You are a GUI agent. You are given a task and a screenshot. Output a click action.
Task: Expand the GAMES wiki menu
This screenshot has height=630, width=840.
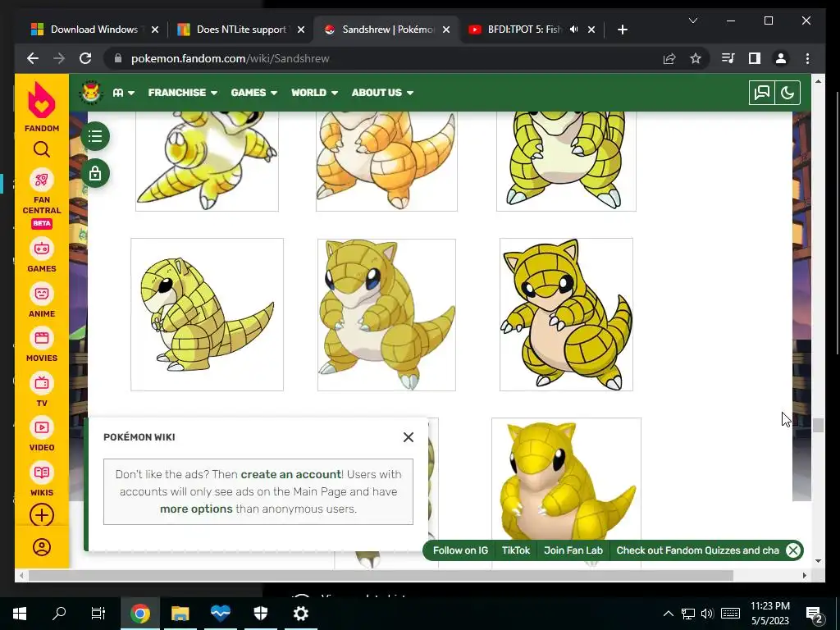[x=254, y=93]
